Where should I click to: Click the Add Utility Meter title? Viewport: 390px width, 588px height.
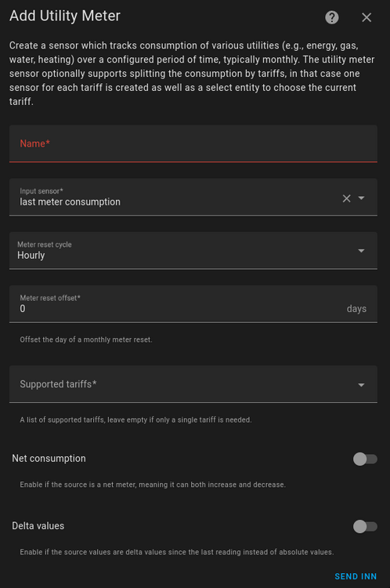[65, 16]
